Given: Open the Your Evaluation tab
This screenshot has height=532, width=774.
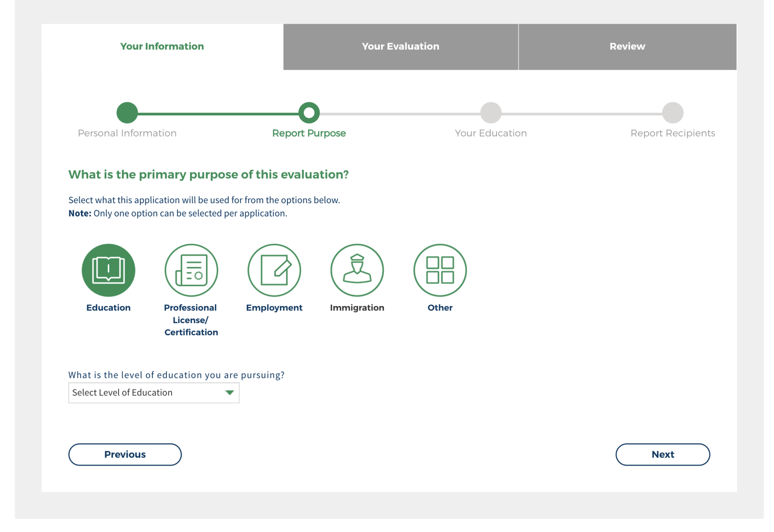Looking at the screenshot, I should pos(400,46).
